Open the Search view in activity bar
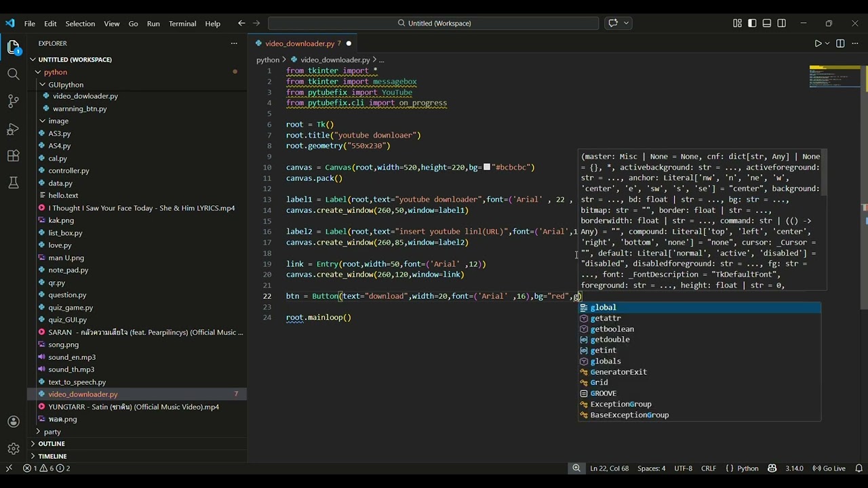Screen dimensions: 868x488 (14, 74)
